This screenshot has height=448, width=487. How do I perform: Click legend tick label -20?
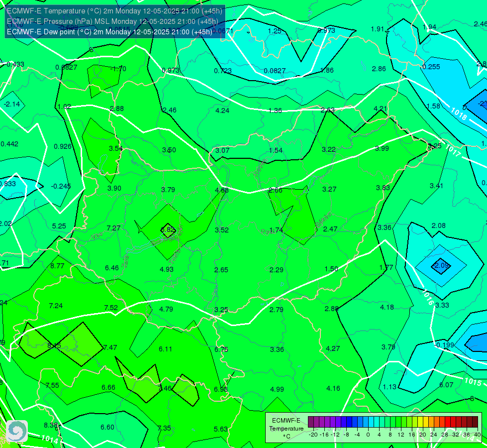point(313,435)
